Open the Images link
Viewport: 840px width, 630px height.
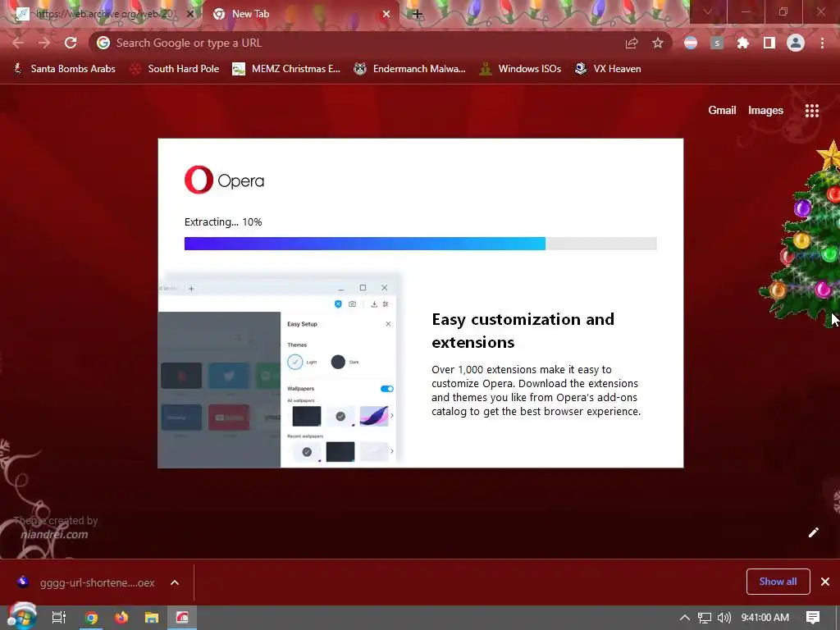click(x=765, y=111)
